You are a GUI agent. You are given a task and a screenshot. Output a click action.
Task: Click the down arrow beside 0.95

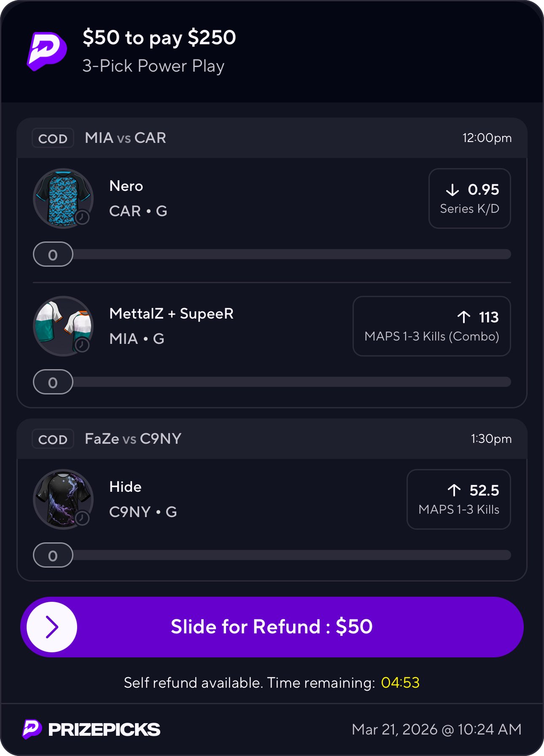(x=452, y=190)
